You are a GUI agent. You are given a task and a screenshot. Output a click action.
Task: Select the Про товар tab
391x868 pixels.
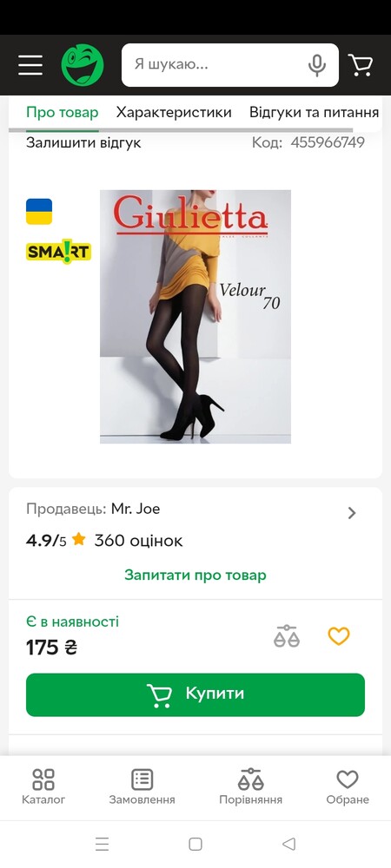[x=62, y=112]
